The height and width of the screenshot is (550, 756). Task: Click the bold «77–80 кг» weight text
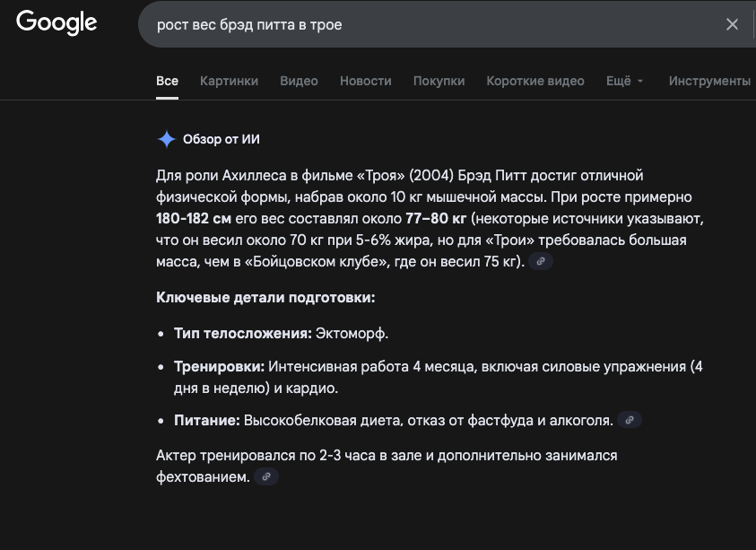pos(436,218)
